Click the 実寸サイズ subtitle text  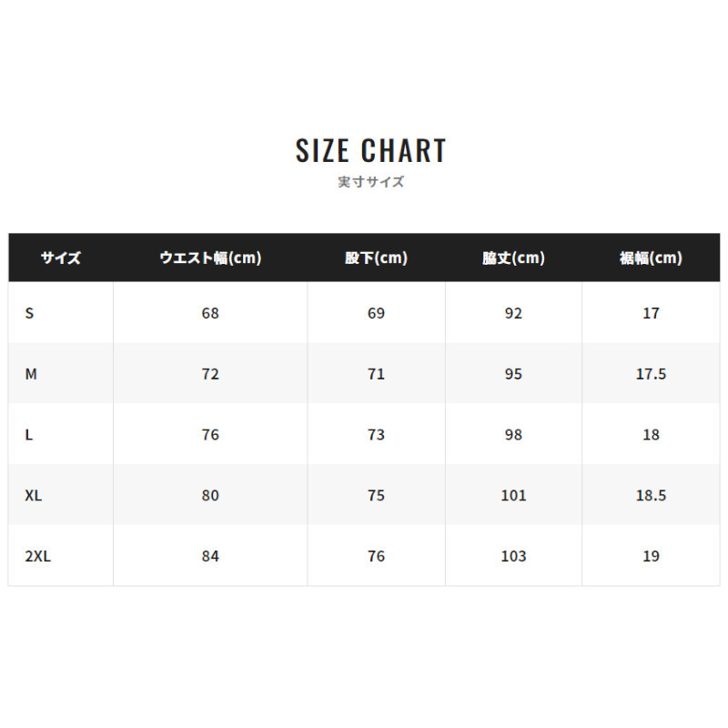(x=371, y=181)
